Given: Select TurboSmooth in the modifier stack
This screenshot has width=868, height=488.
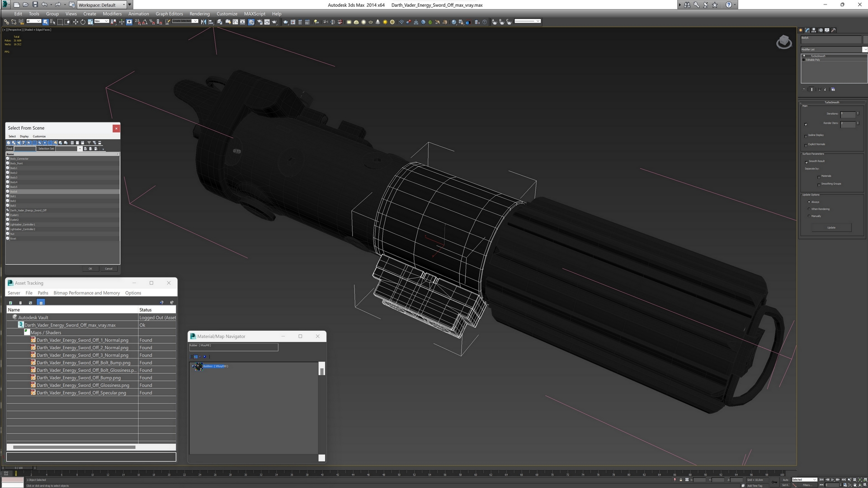Looking at the screenshot, I should coord(818,56).
